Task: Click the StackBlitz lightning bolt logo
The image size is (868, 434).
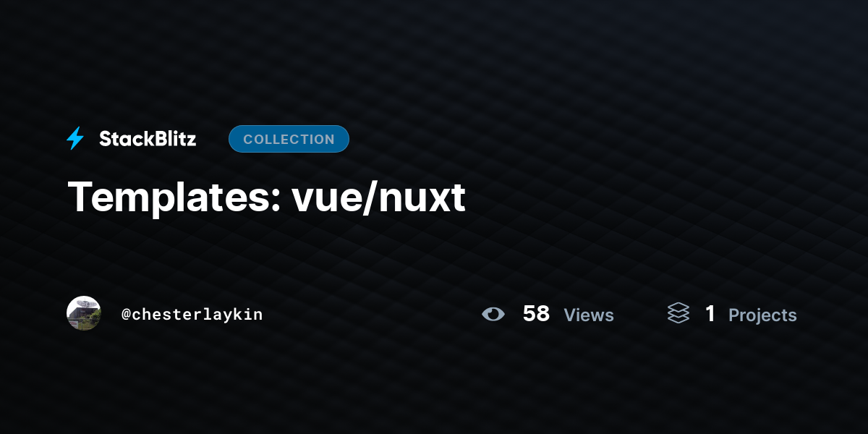Action: click(x=75, y=139)
